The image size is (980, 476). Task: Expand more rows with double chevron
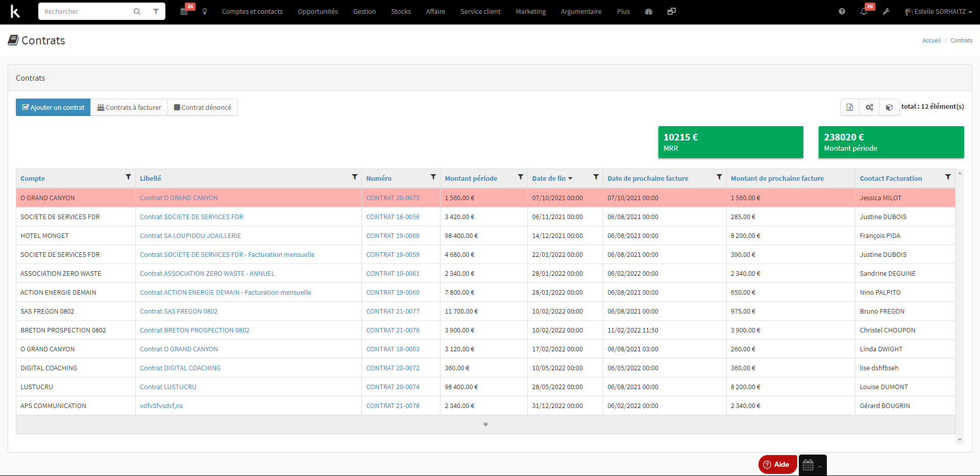(485, 424)
